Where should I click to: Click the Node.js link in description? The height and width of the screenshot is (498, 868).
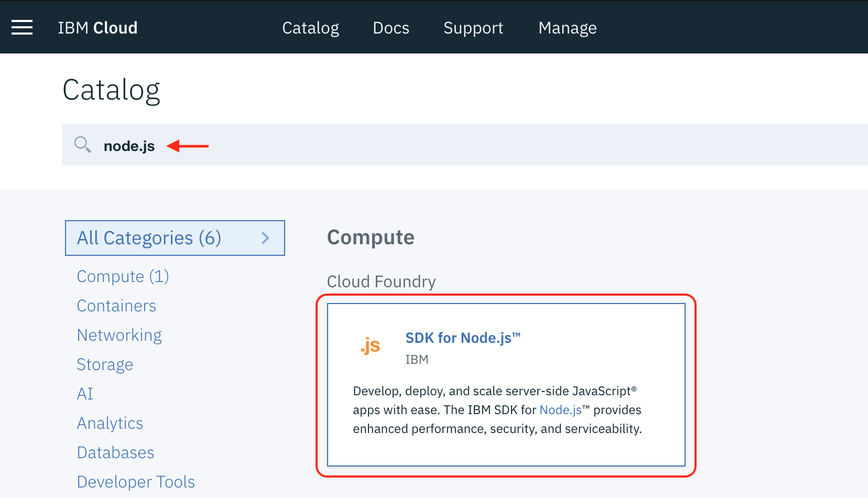click(560, 410)
